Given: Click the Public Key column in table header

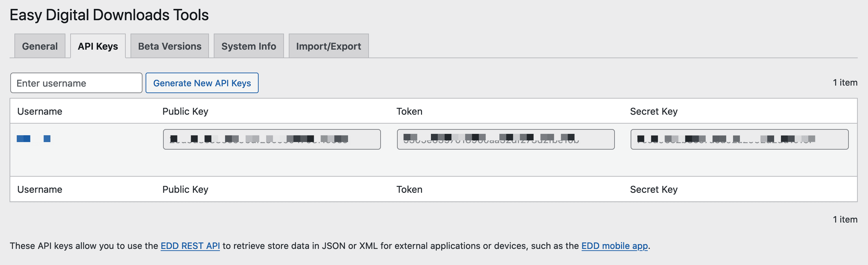Looking at the screenshot, I should 185,111.
